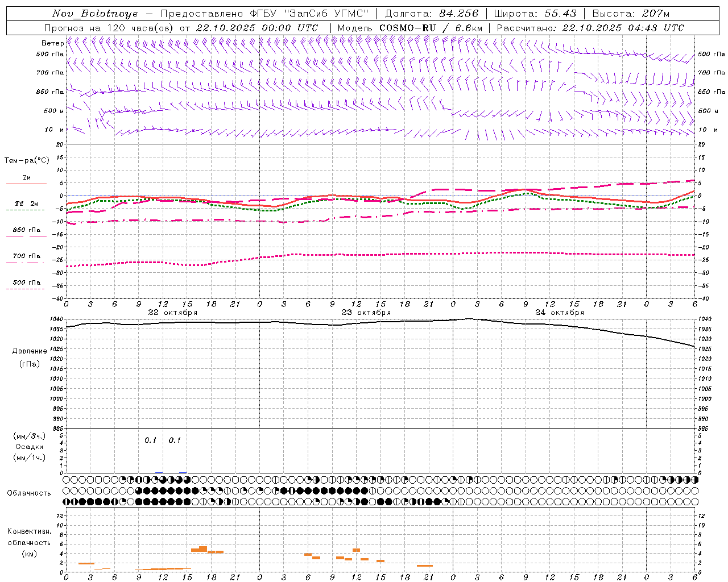Select the '2м' temperature legend entry
Screen dimensions: 728x582
point(27,177)
